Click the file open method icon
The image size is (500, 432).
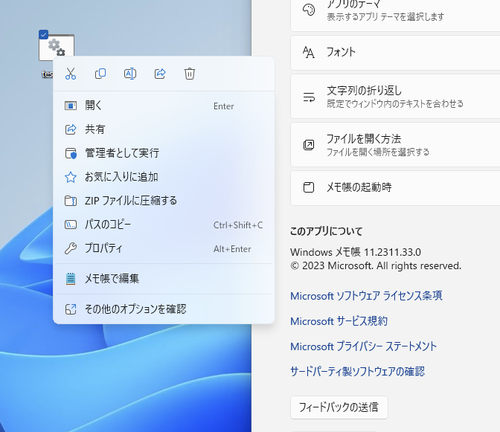point(308,145)
